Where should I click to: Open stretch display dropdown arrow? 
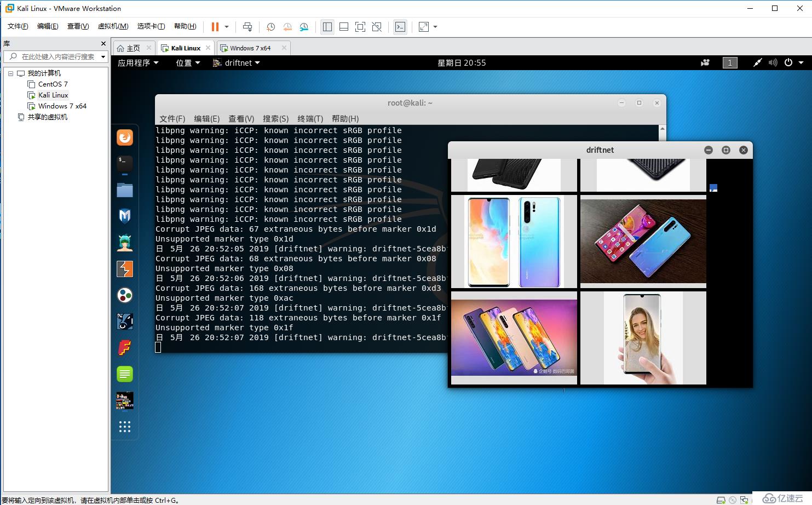pyautogui.click(x=435, y=27)
